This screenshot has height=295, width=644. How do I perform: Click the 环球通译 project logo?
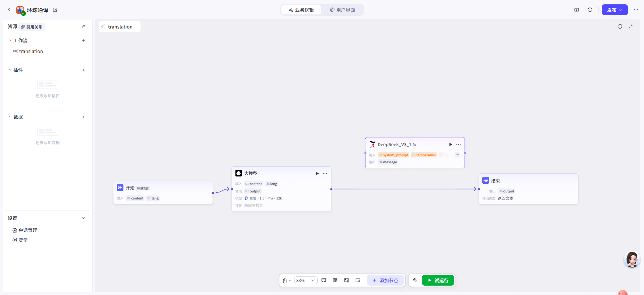click(20, 10)
